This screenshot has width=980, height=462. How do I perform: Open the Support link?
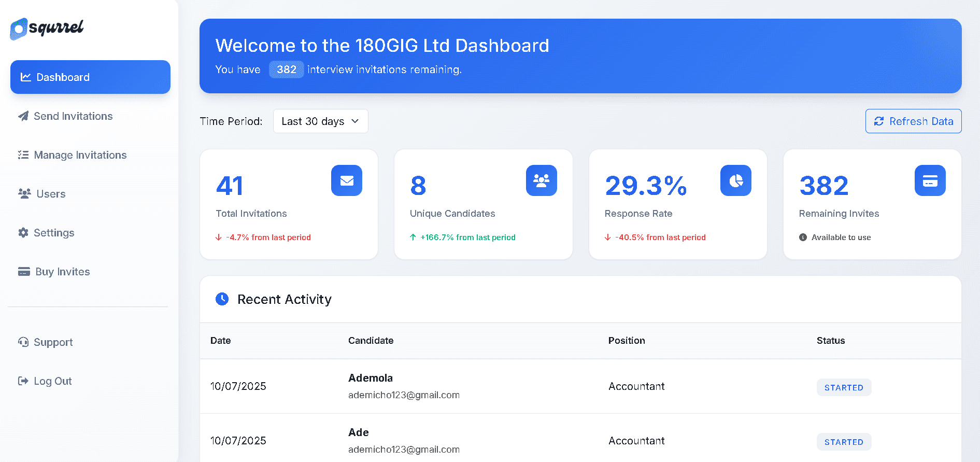pyautogui.click(x=53, y=342)
